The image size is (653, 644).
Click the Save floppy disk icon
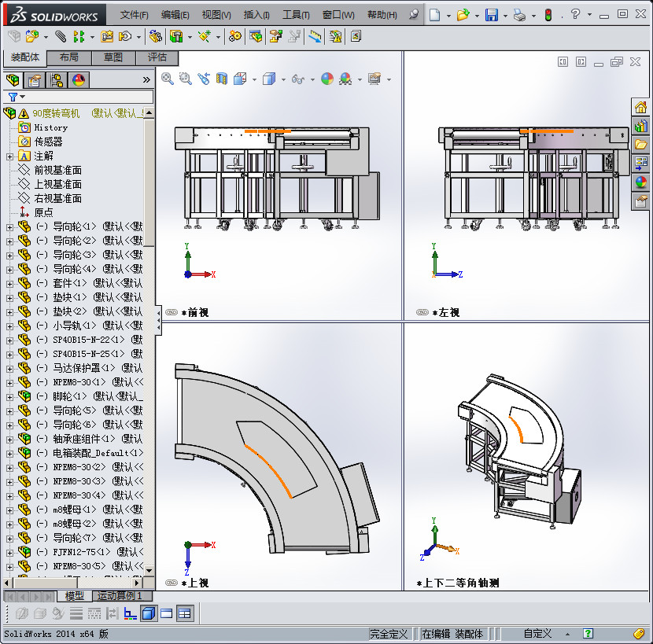tap(491, 15)
